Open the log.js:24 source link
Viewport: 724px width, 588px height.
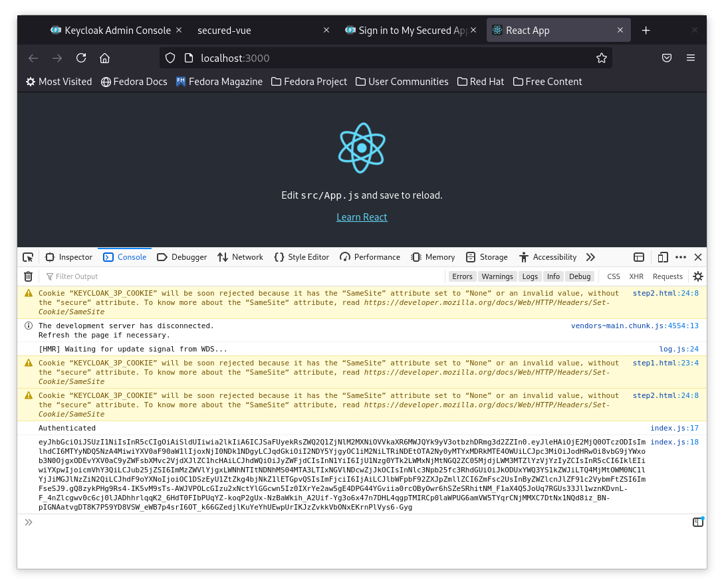click(x=679, y=349)
